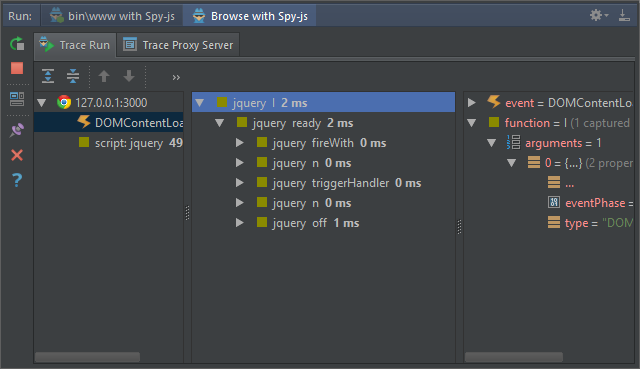Stop the session with red square
The image size is (640, 369).
[x=17, y=68]
